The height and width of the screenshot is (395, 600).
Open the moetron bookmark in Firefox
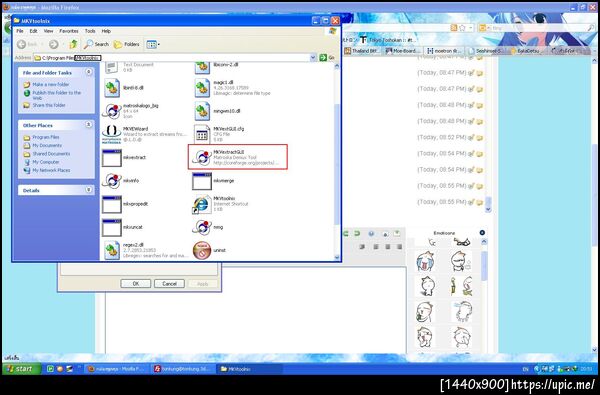(445, 51)
